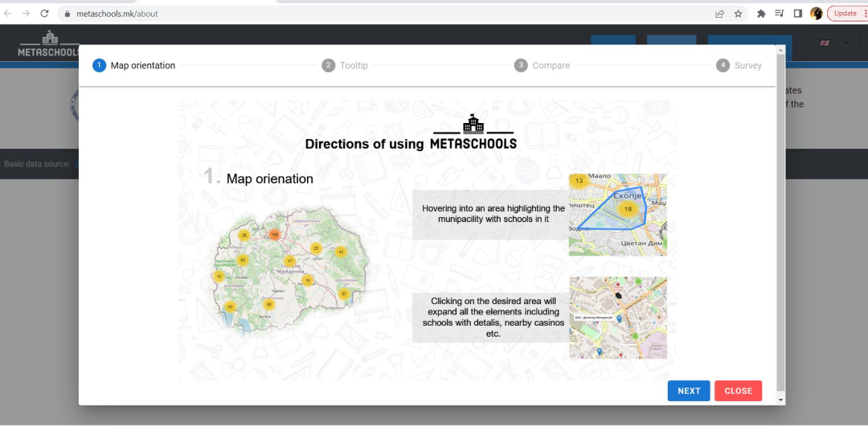Reload the page with refresh icon

pos(45,14)
